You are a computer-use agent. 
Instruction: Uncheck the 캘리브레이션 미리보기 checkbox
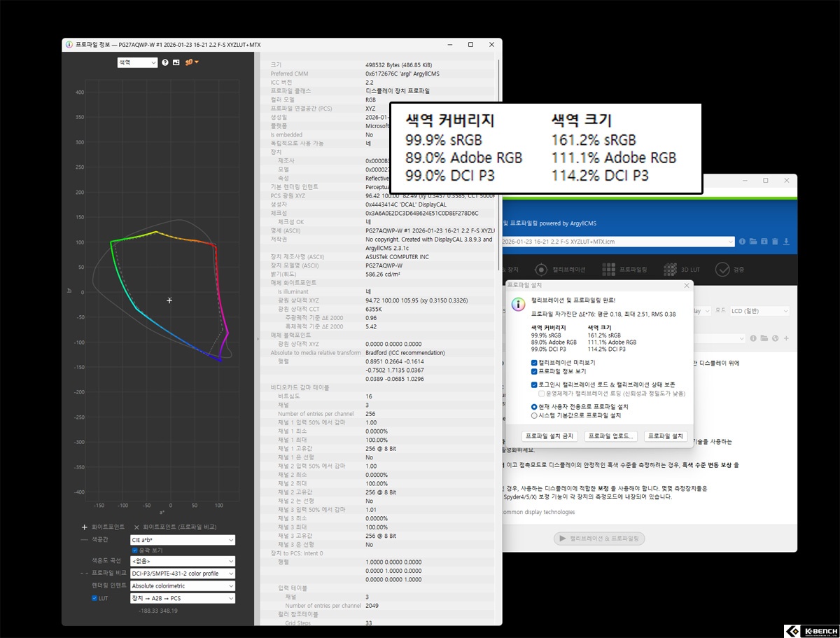tap(535, 362)
